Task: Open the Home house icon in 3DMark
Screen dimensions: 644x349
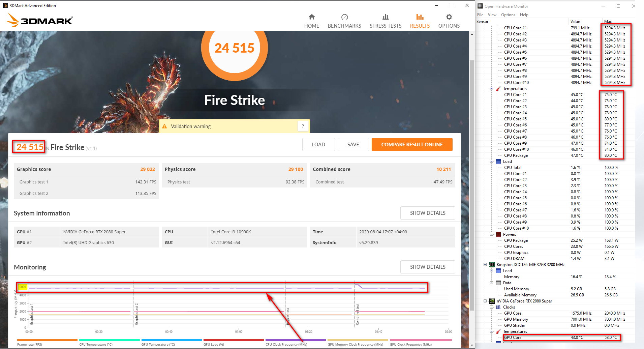Action: click(312, 17)
